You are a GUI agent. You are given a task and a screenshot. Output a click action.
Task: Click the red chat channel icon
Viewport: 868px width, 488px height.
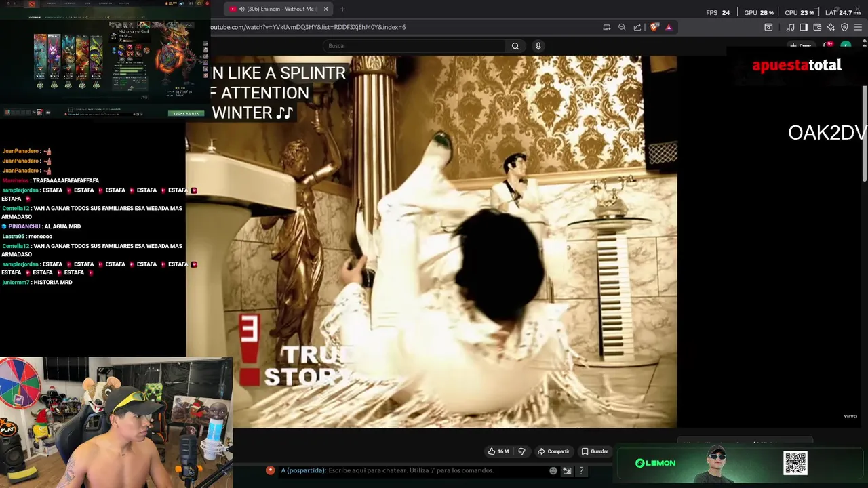click(270, 470)
